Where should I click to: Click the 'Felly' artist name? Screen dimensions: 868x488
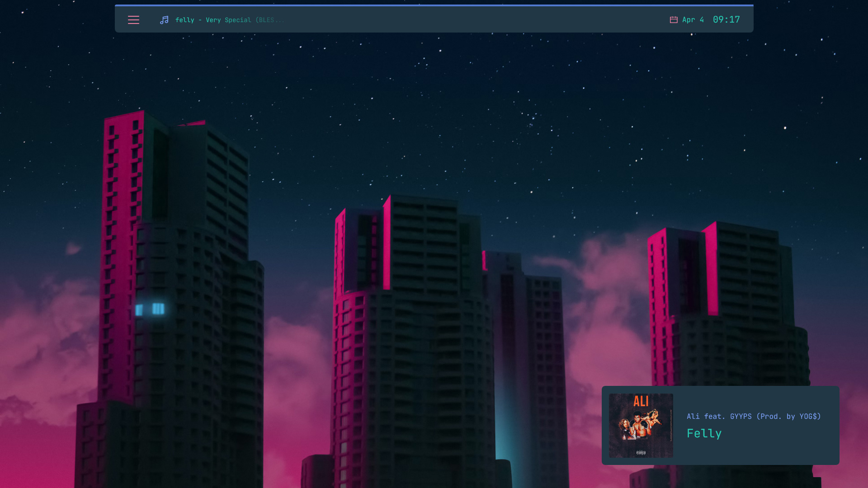point(704,433)
